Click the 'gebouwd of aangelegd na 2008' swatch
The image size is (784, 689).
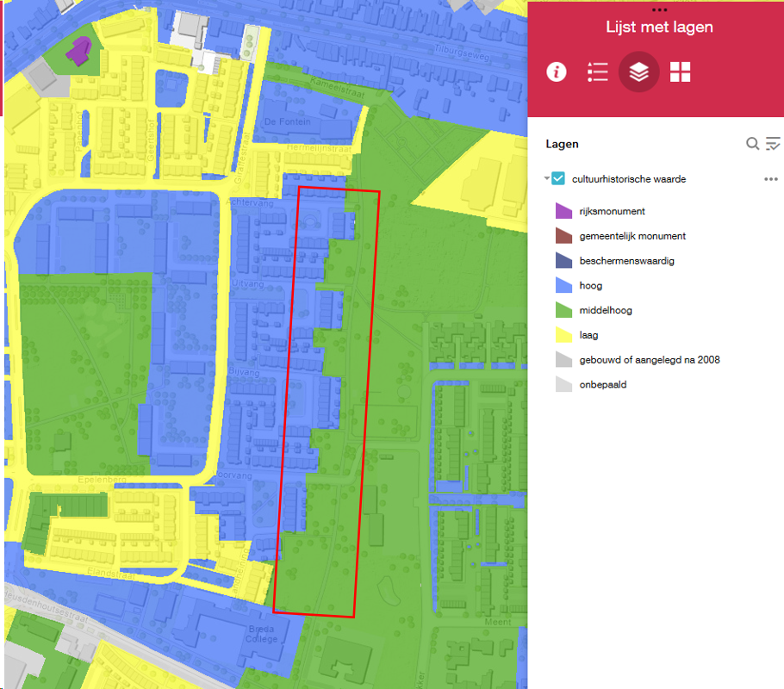point(563,359)
